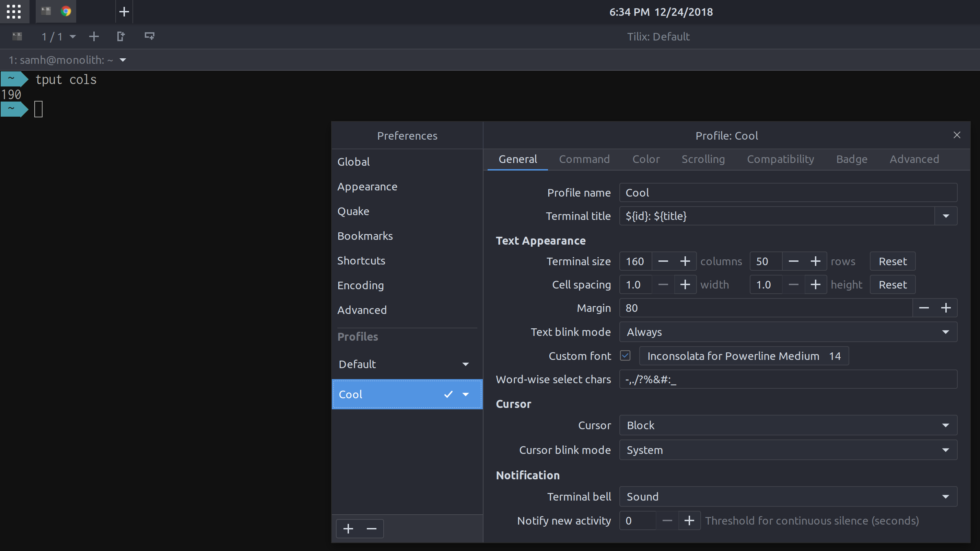Click the add profile plus button
The width and height of the screenshot is (980, 551).
click(348, 529)
